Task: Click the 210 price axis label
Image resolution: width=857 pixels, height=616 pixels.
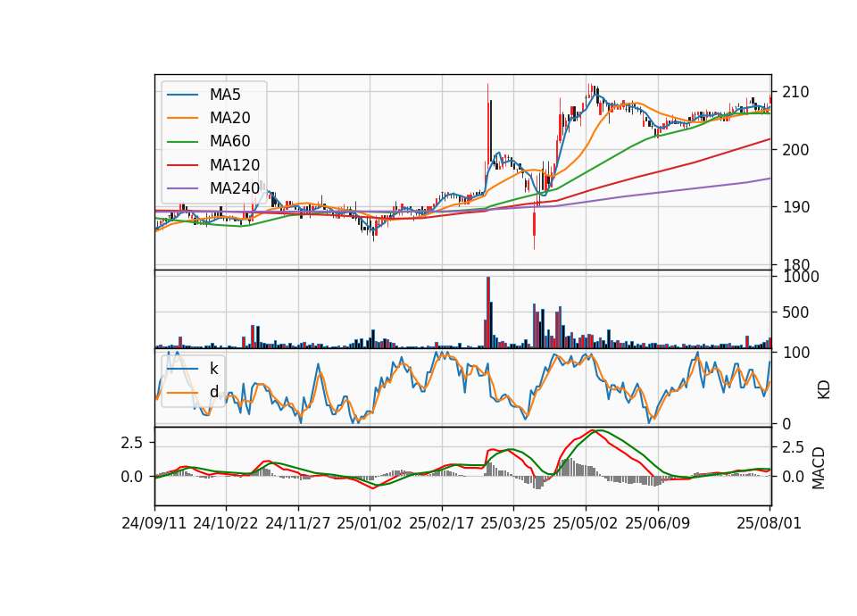Action: [795, 92]
